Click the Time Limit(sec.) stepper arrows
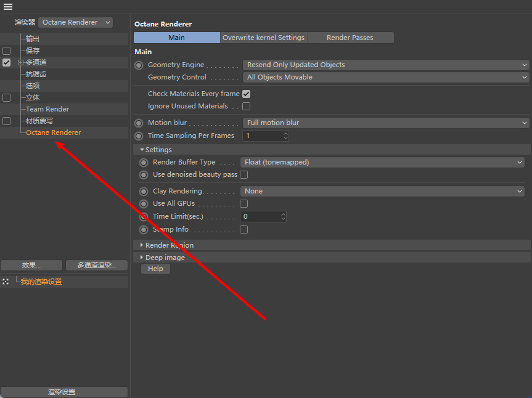532x398 pixels. tap(284, 217)
